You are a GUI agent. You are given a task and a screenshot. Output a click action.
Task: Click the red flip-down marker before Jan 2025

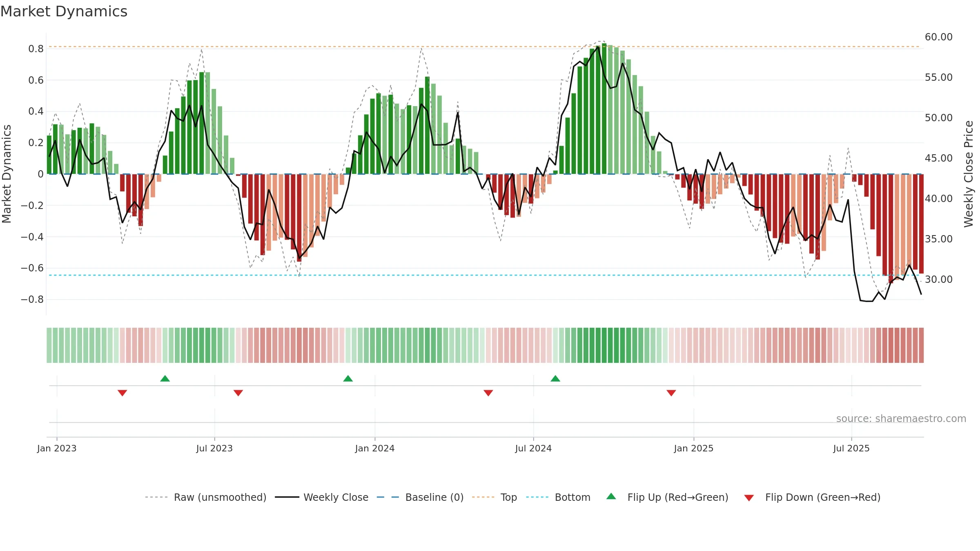(671, 393)
